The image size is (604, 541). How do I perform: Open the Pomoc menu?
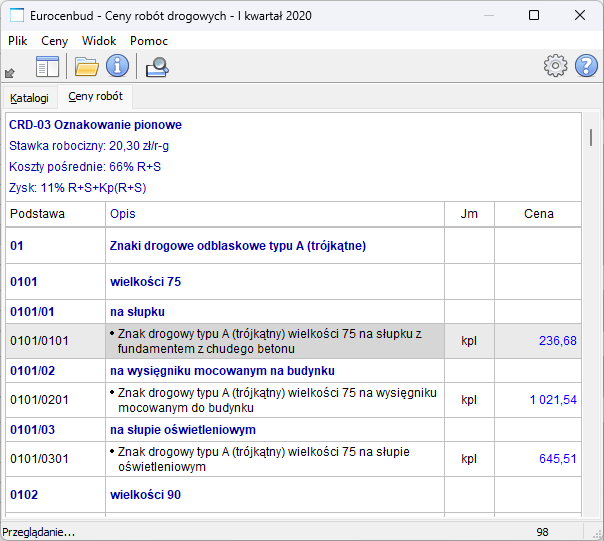[x=149, y=41]
